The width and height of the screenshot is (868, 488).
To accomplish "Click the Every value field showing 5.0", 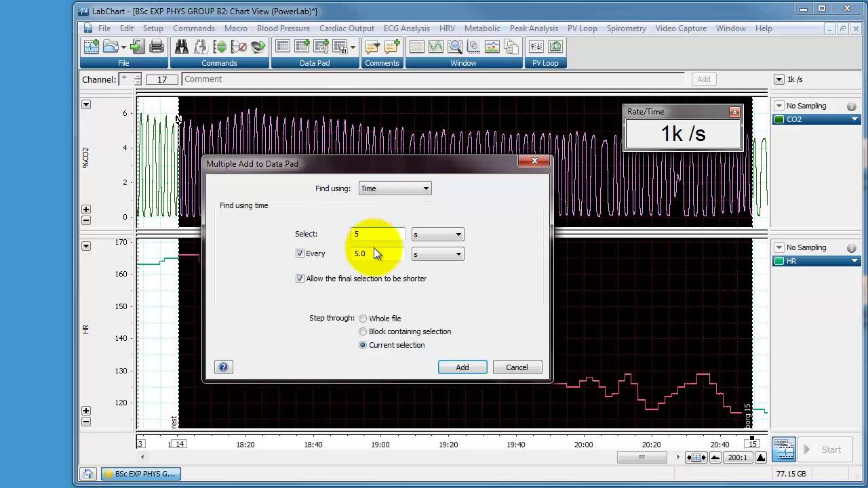I will click(x=378, y=254).
